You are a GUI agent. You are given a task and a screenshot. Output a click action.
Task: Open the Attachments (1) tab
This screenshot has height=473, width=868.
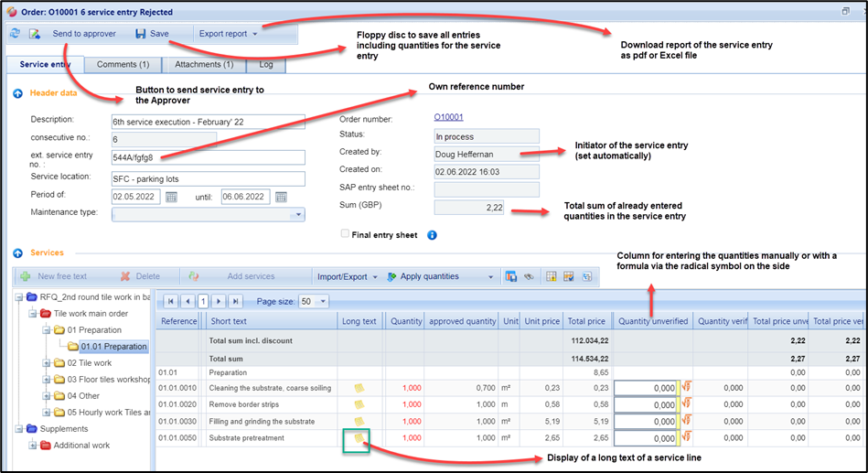tap(202, 65)
